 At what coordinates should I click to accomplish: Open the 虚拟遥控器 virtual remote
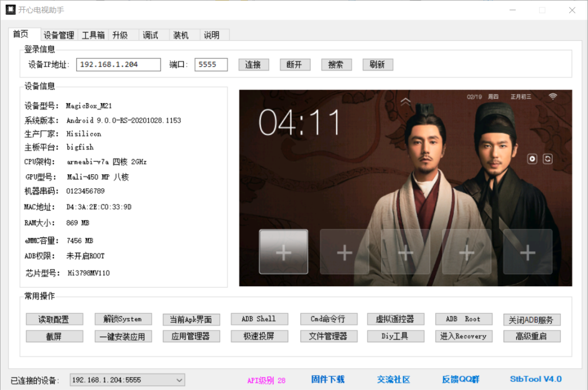point(395,319)
